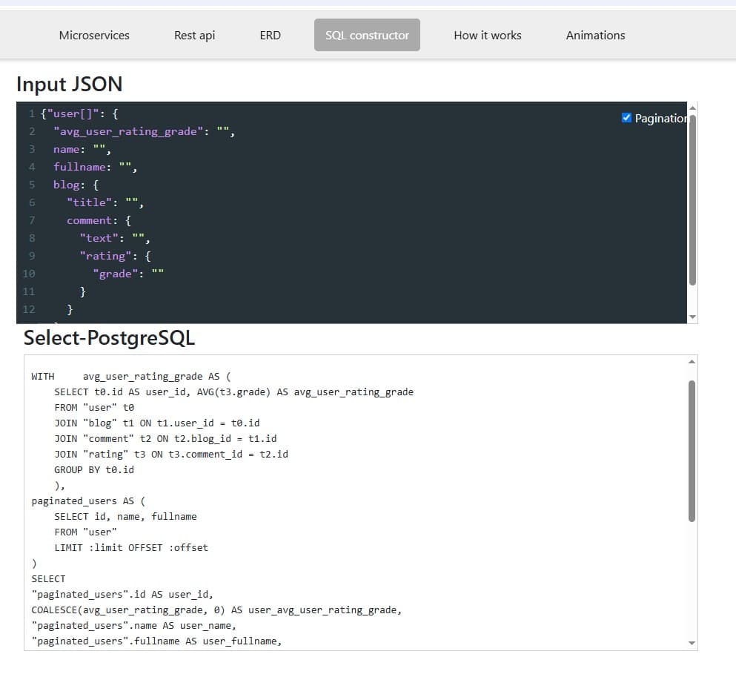Click the PostgreSQL output scrollbar thumb
The image size is (736, 700).
[692, 451]
